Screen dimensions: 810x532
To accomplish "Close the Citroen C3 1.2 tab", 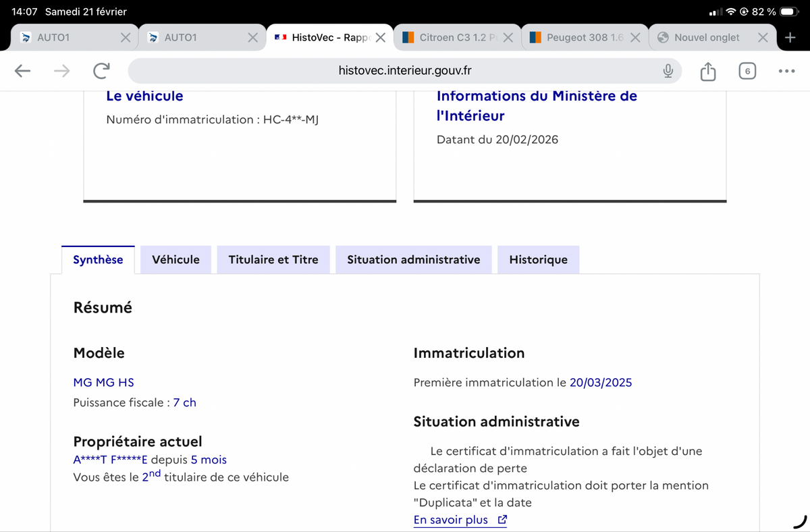I will point(508,38).
